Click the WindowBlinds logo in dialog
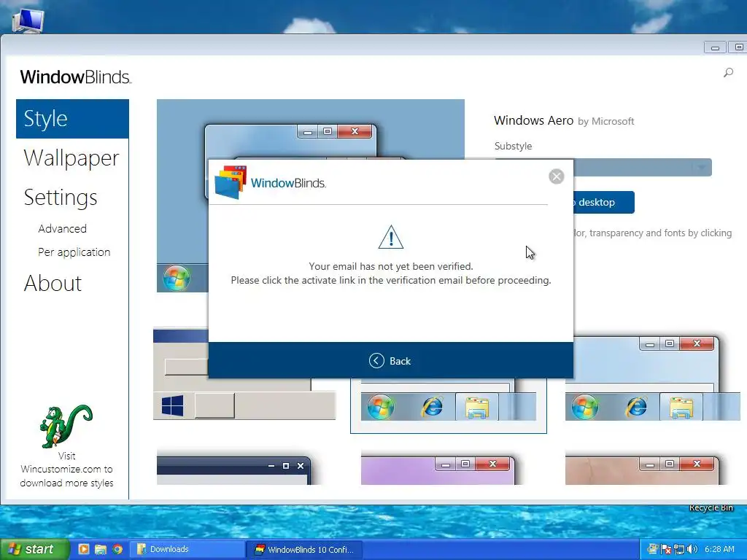Image resolution: width=747 pixels, height=560 pixels. (270, 182)
